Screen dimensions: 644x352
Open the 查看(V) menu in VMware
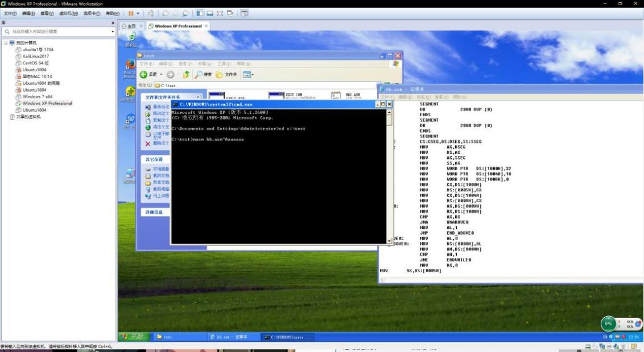47,14
